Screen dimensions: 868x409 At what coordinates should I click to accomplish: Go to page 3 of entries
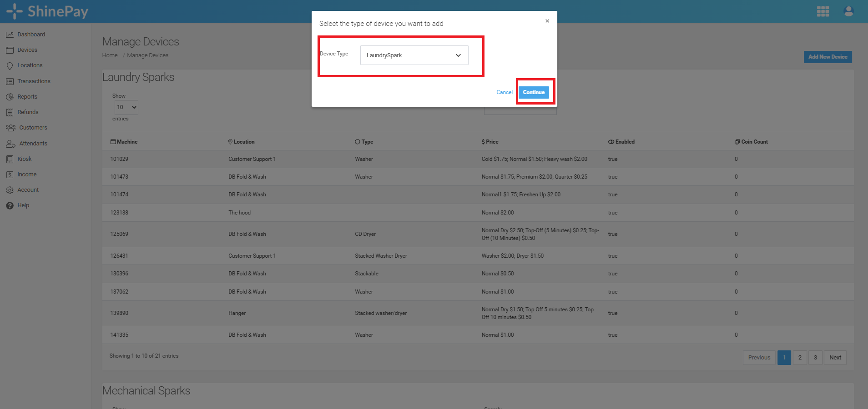[x=815, y=358]
